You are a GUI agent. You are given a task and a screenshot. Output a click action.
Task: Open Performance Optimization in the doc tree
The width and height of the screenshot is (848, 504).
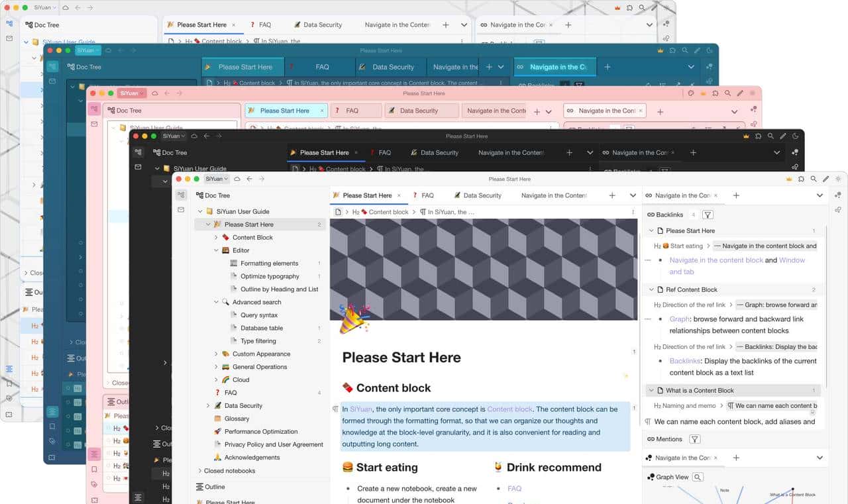pyautogui.click(x=261, y=431)
